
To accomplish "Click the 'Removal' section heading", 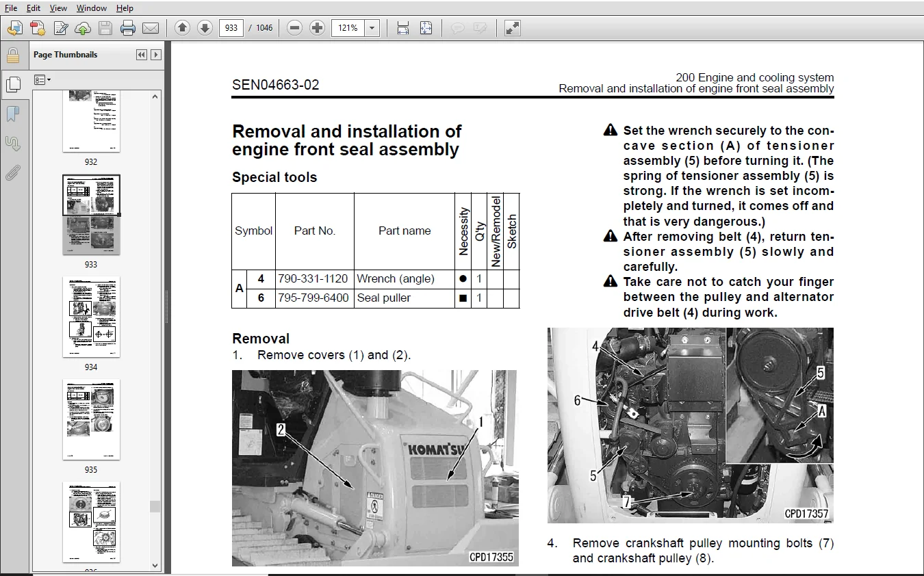I will (261, 339).
